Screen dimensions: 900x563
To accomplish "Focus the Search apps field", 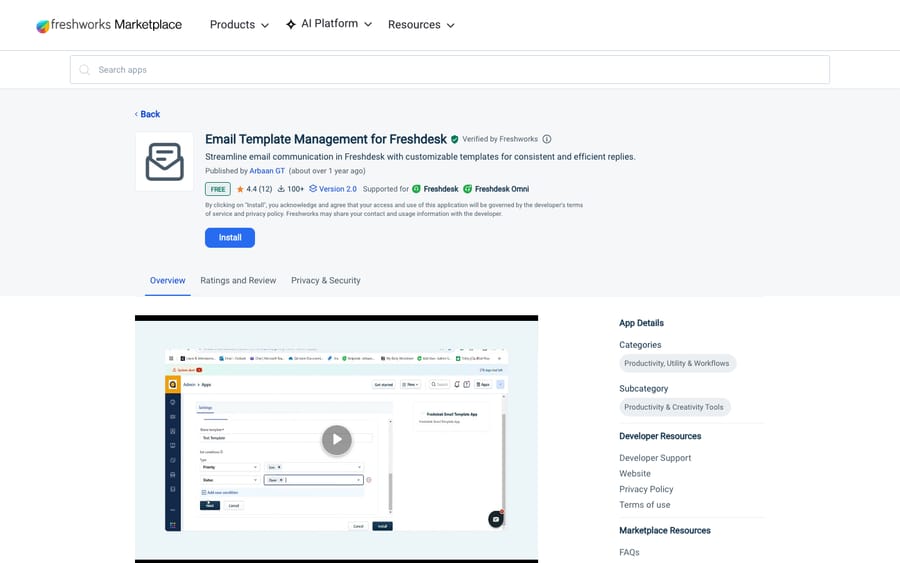I will click(x=449, y=69).
